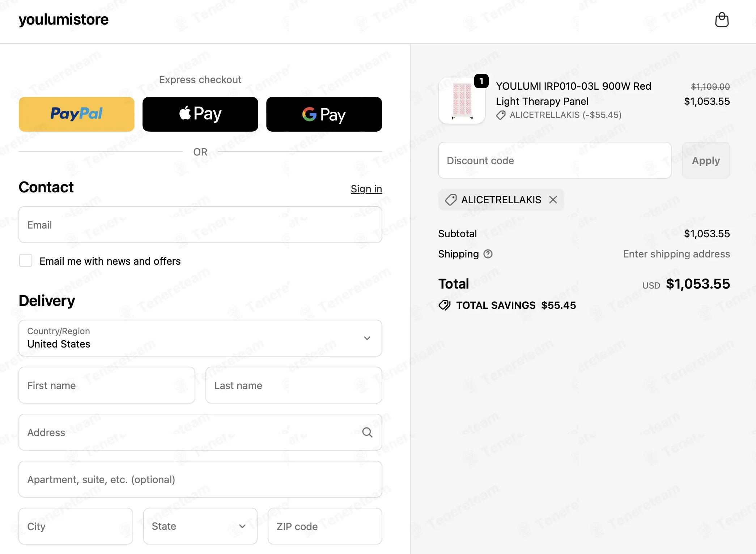Click the Enter shipping address text

676,254
